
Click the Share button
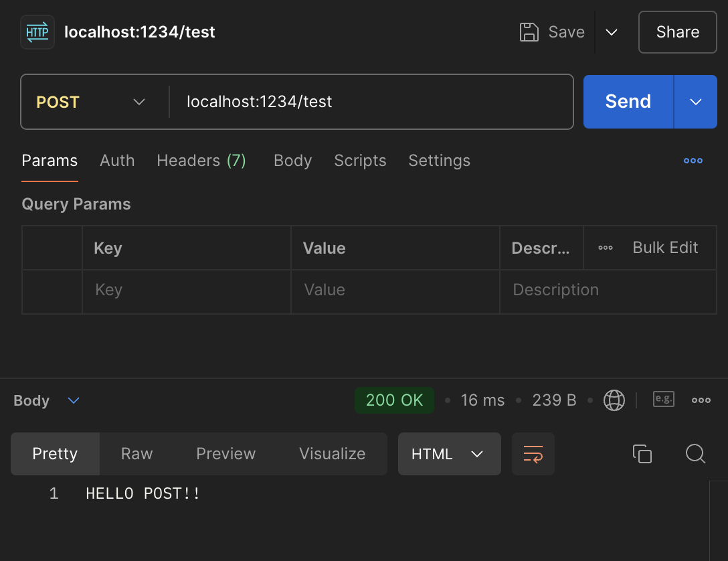pyautogui.click(x=677, y=32)
